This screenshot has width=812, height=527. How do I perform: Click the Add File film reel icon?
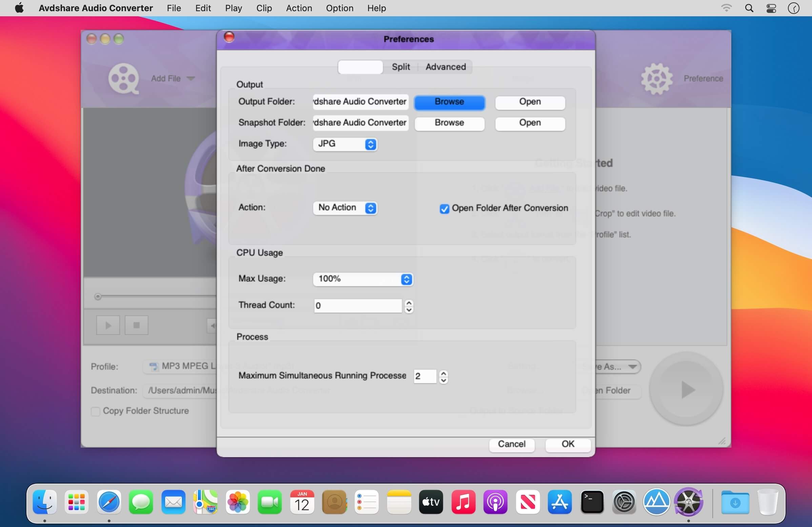tap(123, 78)
